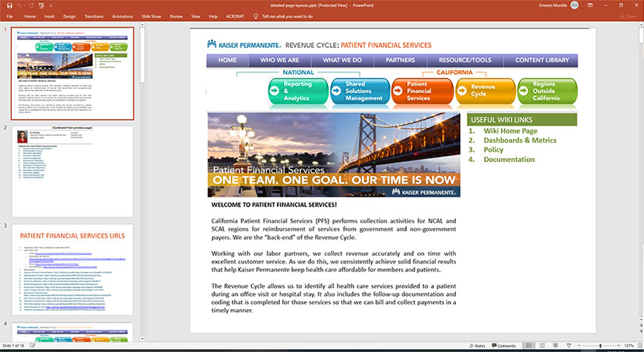This screenshot has height=352, width=644.
Task: Open the File tab
Action: point(10,16)
